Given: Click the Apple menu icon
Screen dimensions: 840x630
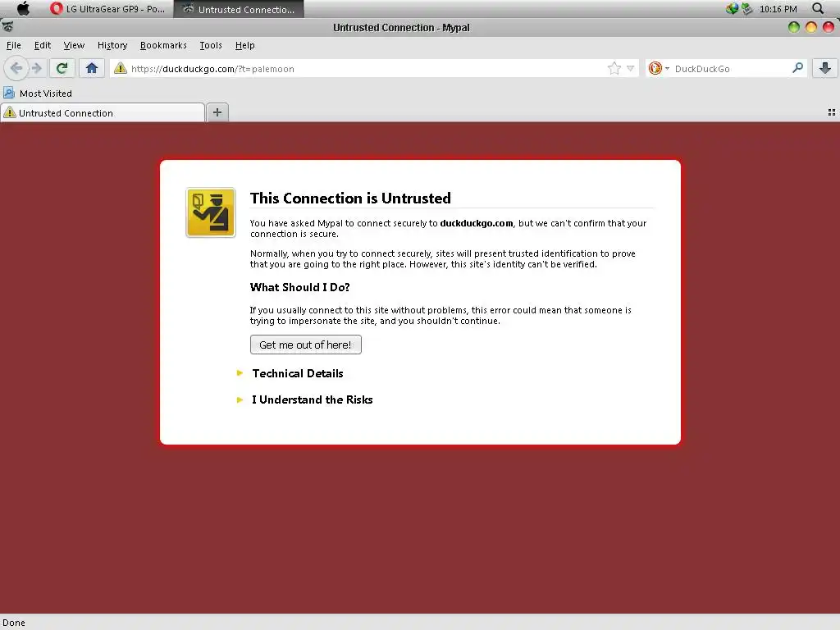Looking at the screenshot, I should coord(24,8).
